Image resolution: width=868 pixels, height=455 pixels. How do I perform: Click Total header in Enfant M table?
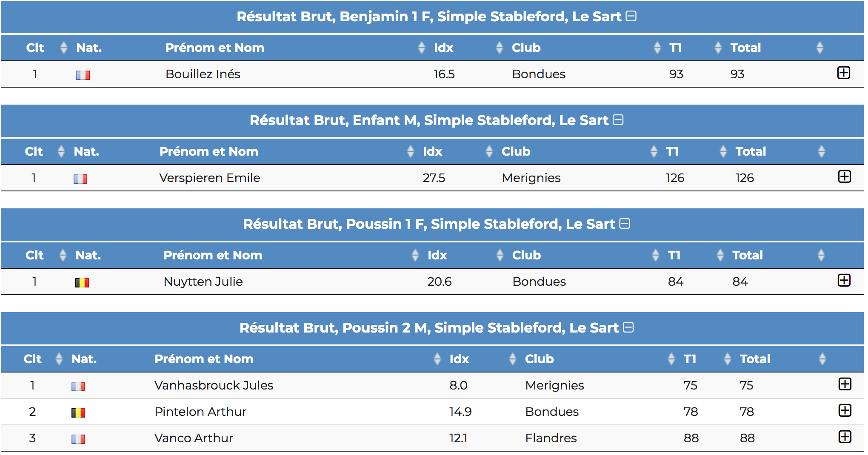pyautogui.click(x=751, y=151)
